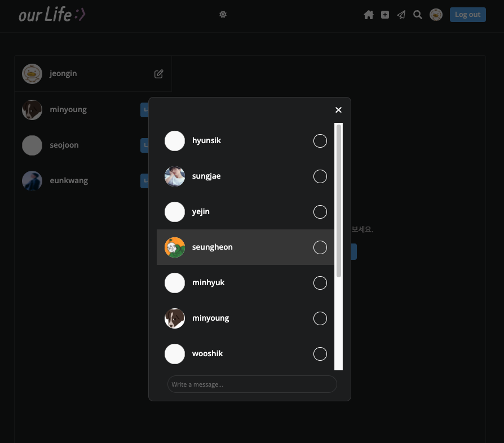Screen dimensions: 504x443
Task: Toggle theme with sun icon
Action: pyautogui.click(x=223, y=15)
